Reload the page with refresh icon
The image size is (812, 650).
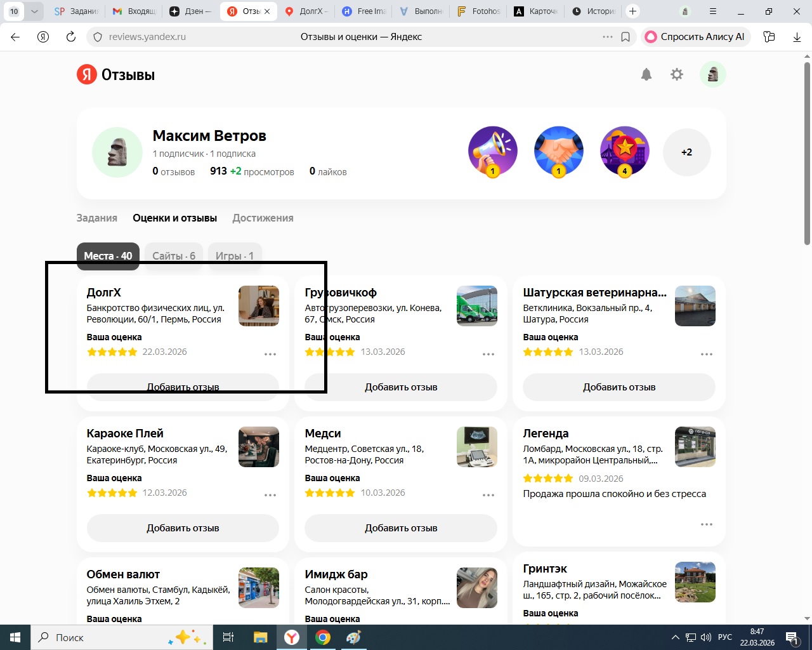71,37
